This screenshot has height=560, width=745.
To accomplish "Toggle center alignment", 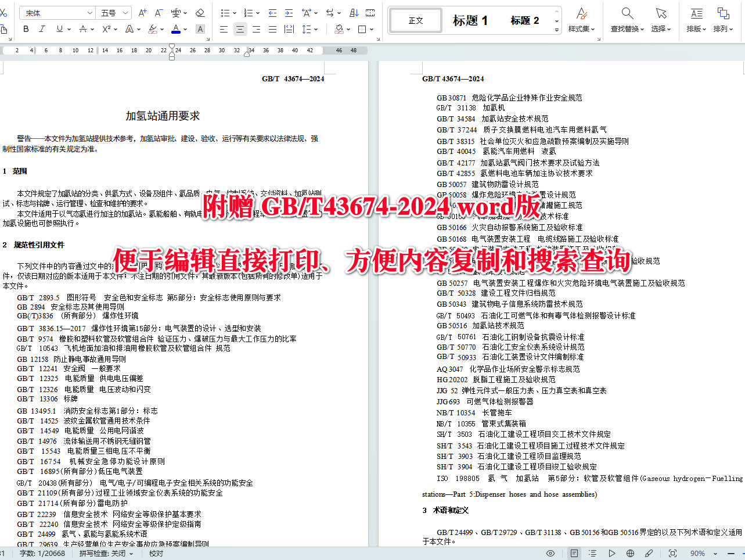I will click(x=240, y=29).
